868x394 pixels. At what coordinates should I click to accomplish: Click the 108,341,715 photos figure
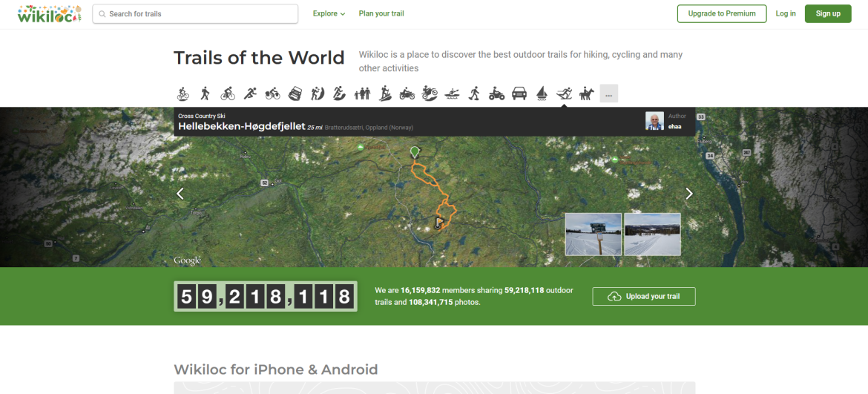[431, 303]
